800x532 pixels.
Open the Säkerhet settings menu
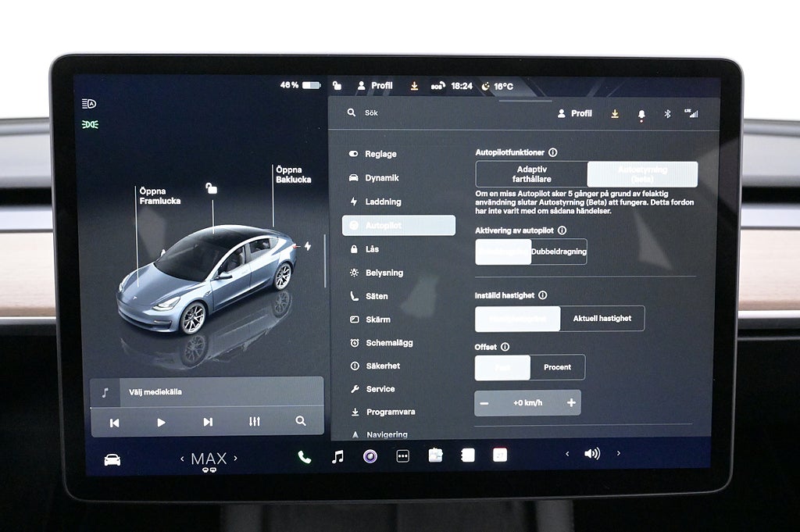[383, 366]
